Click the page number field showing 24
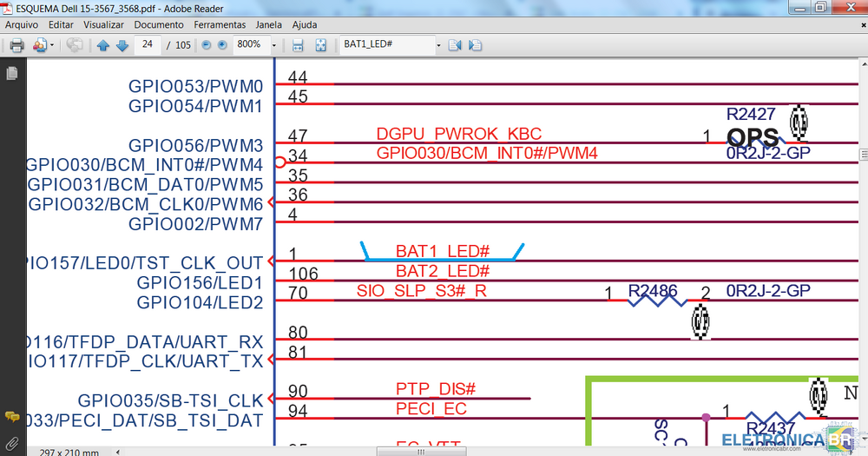Screen dimensions: 868x456 (x=148, y=45)
